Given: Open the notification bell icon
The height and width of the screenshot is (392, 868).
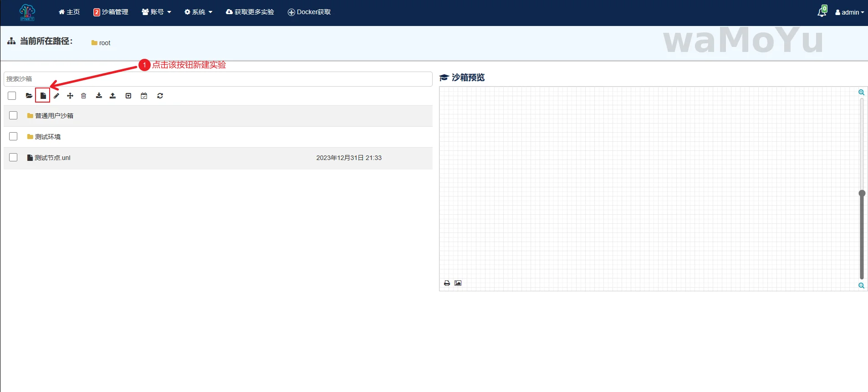Looking at the screenshot, I should [x=822, y=12].
